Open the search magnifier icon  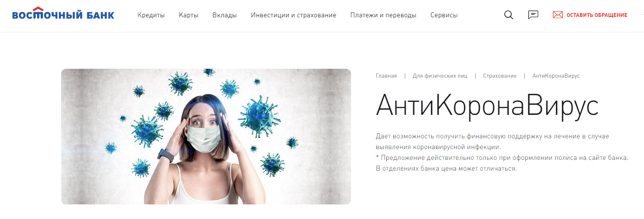click(508, 15)
